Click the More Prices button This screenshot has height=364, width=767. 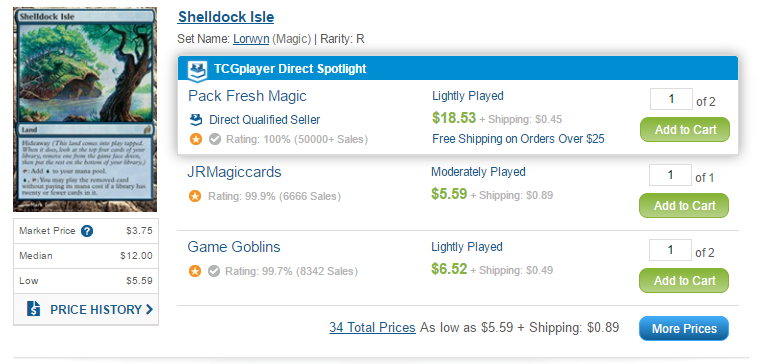point(684,328)
